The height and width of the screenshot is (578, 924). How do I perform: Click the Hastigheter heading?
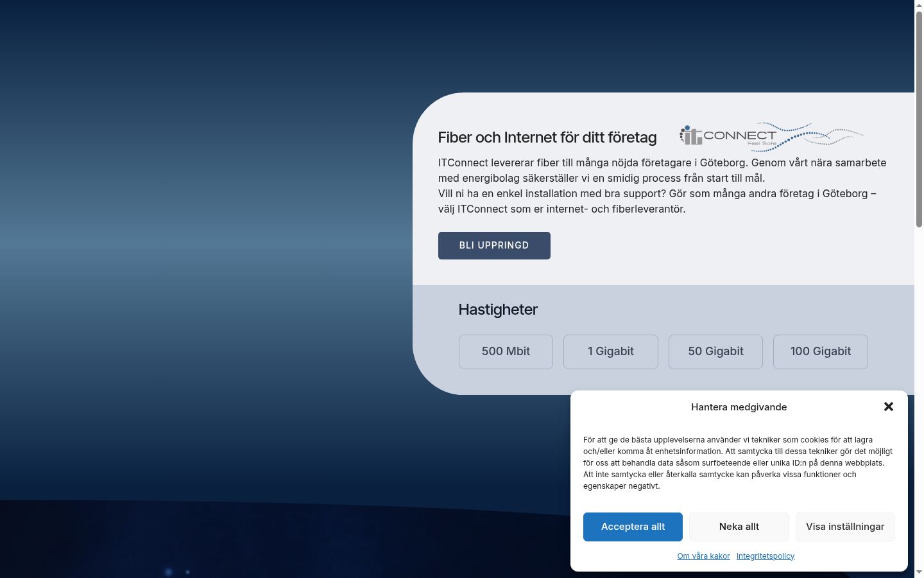498,310
